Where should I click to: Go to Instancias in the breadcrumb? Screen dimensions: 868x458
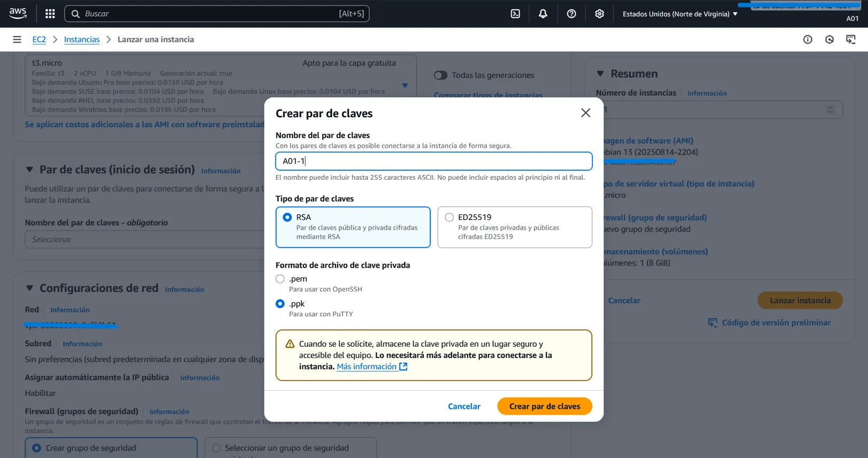click(x=81, y=40)
